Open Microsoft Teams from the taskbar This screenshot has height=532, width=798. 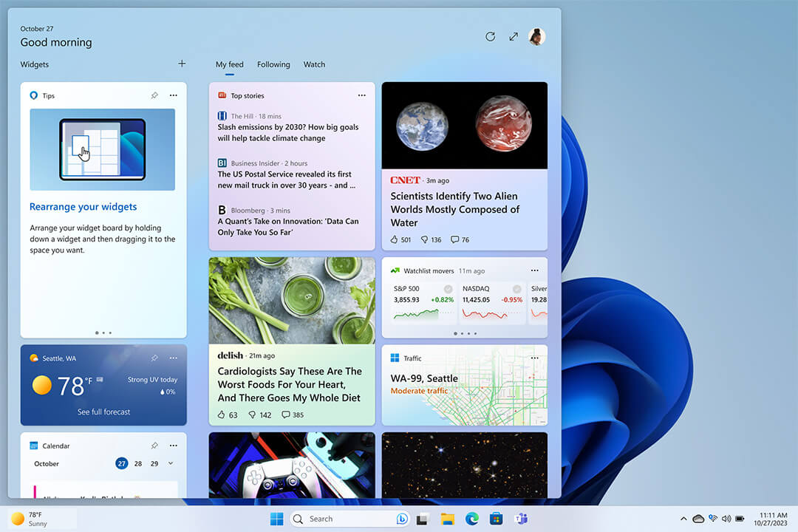coord(521,519)
